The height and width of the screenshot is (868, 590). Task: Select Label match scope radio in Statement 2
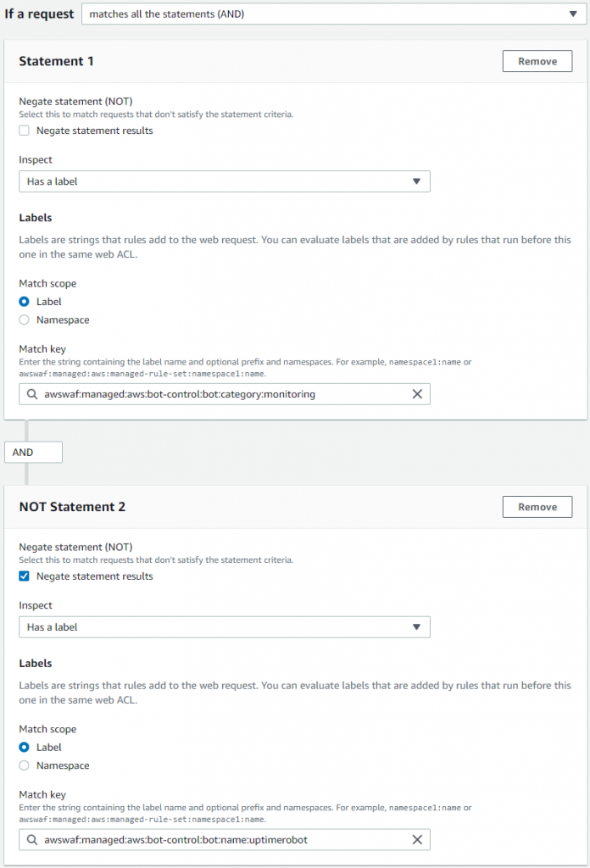pos(24,747)
